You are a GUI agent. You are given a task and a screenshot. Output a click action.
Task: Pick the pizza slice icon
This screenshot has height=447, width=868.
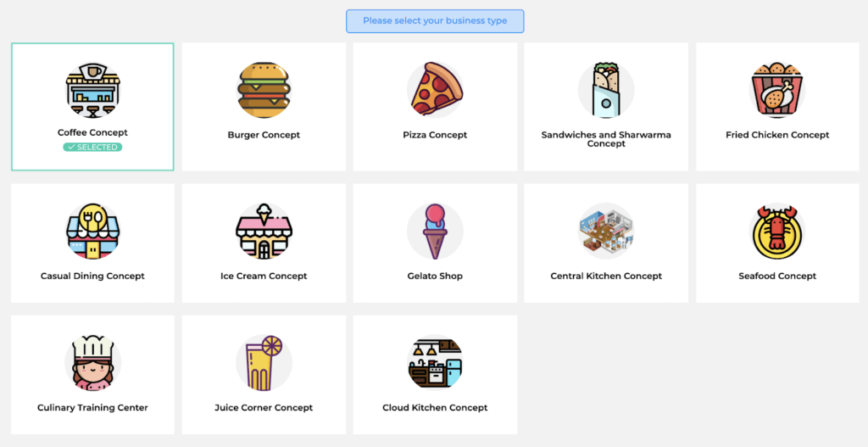pos(435,89)
